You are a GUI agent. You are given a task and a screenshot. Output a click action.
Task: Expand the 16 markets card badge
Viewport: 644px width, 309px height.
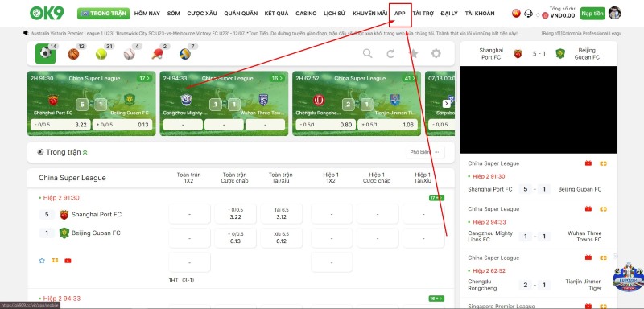tap(277, 78)
